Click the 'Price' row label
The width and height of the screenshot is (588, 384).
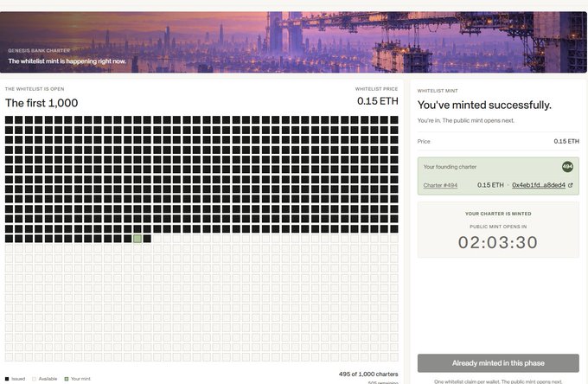[424, 141]
